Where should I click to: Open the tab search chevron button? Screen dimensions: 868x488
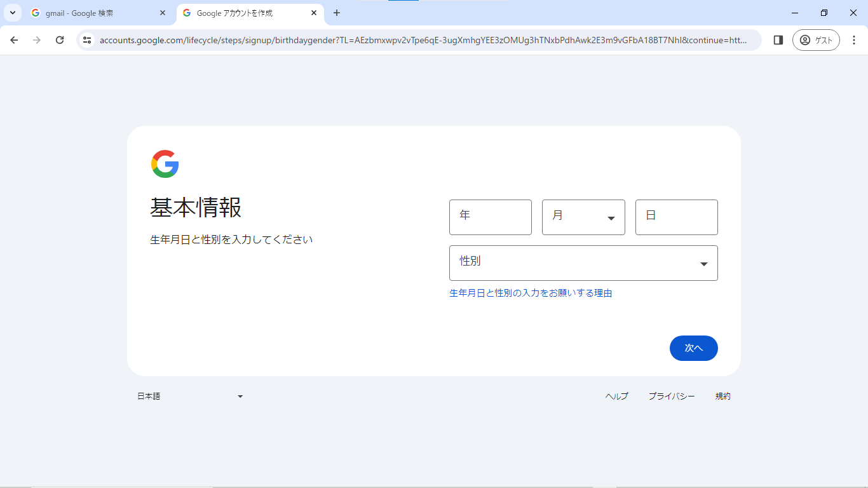click(12, 13)
